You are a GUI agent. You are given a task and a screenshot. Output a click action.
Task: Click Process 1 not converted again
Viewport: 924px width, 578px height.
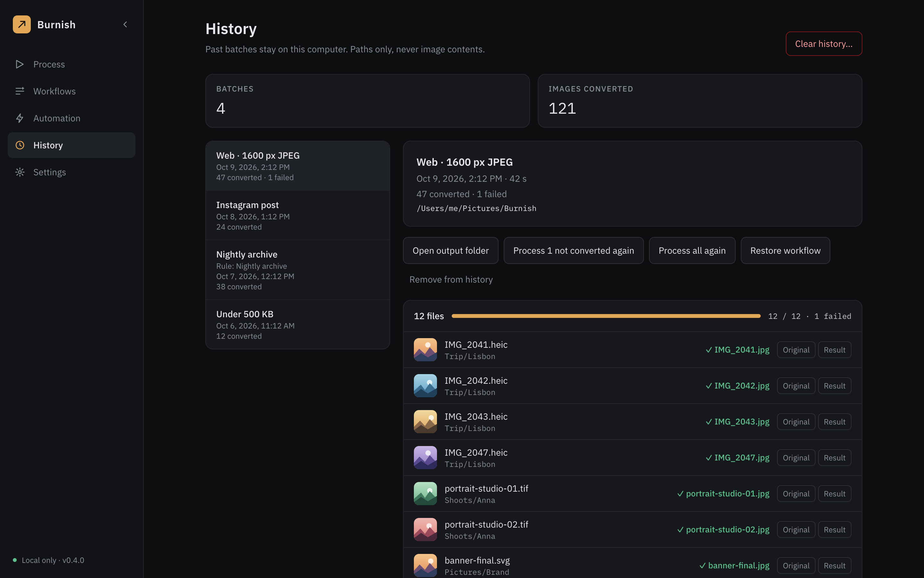tap(574, 250)
